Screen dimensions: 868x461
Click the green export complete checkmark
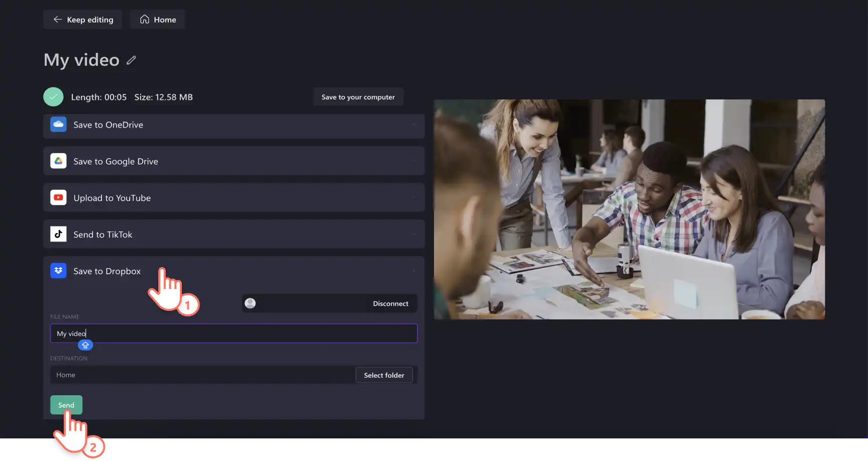(53, 97)
